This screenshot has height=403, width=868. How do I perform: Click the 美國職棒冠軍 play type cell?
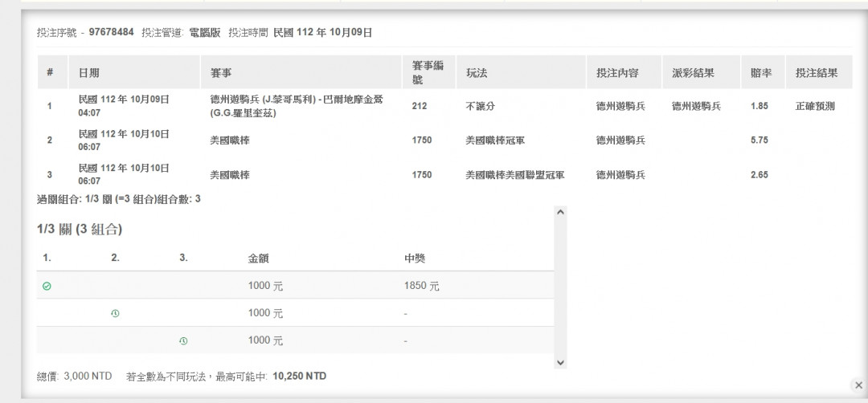495,140
